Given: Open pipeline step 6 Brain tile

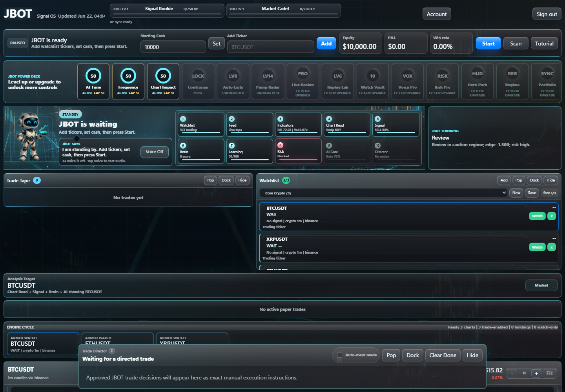Looking at the screenshot, I should [201, 151].
